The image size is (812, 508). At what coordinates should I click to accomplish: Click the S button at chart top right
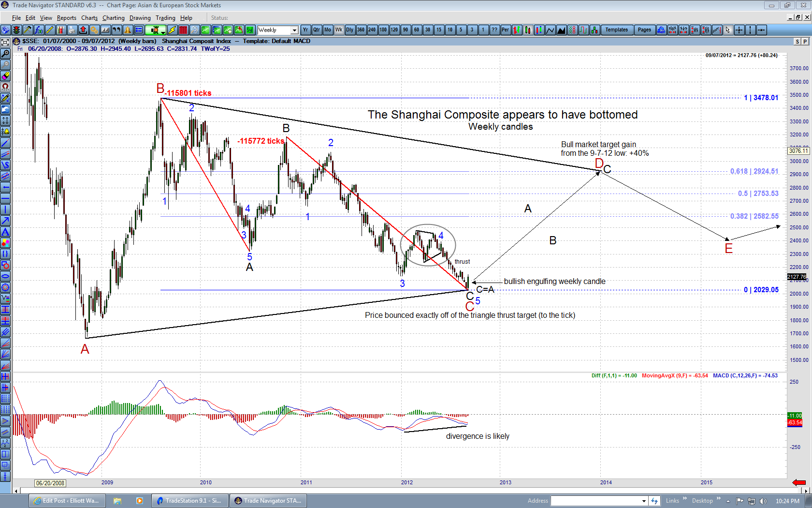tap(797, 42)
